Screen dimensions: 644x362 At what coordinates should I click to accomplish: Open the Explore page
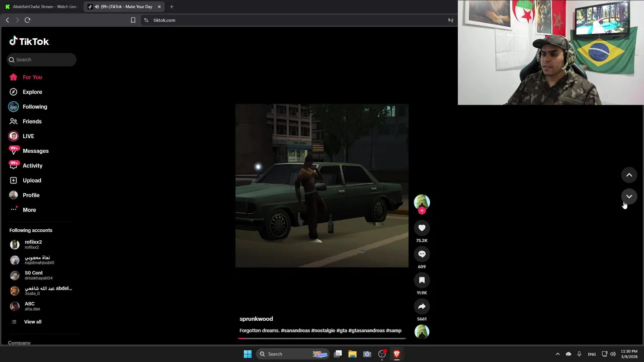[x=32, y=92]
